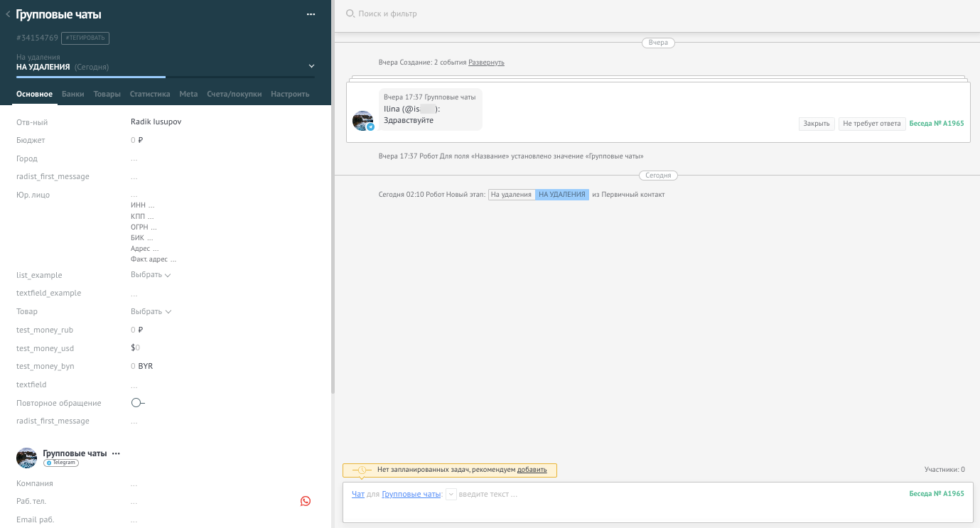The image size is (980, 528).
Task: Open the Товар Выбрать dropdown
Action: [x=151, y=311]
